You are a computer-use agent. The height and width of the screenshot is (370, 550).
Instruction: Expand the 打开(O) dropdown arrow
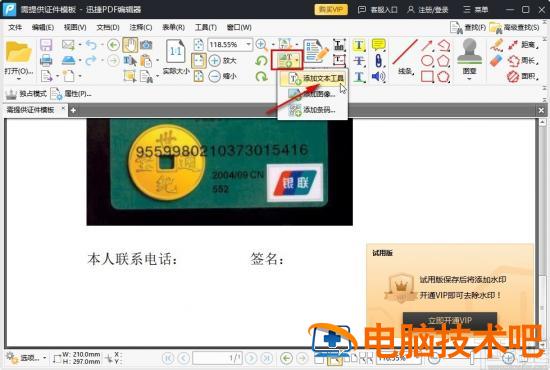pos(18,79)
